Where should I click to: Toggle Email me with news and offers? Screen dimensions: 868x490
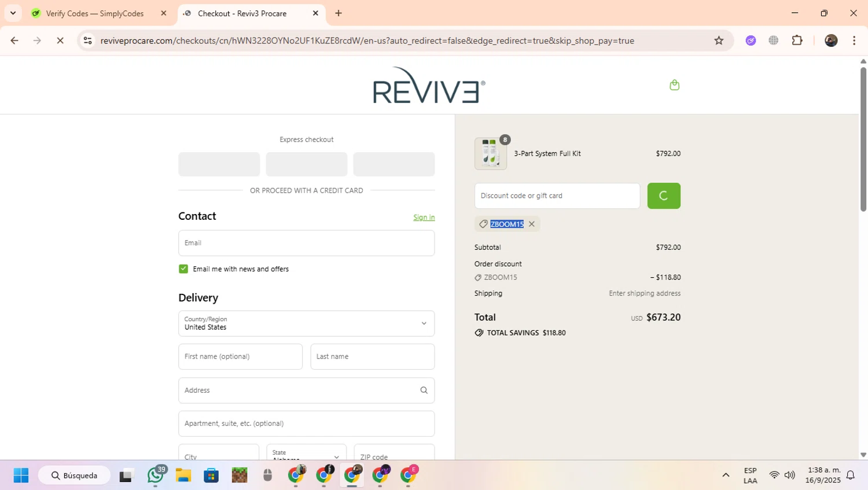click(183, 269)
